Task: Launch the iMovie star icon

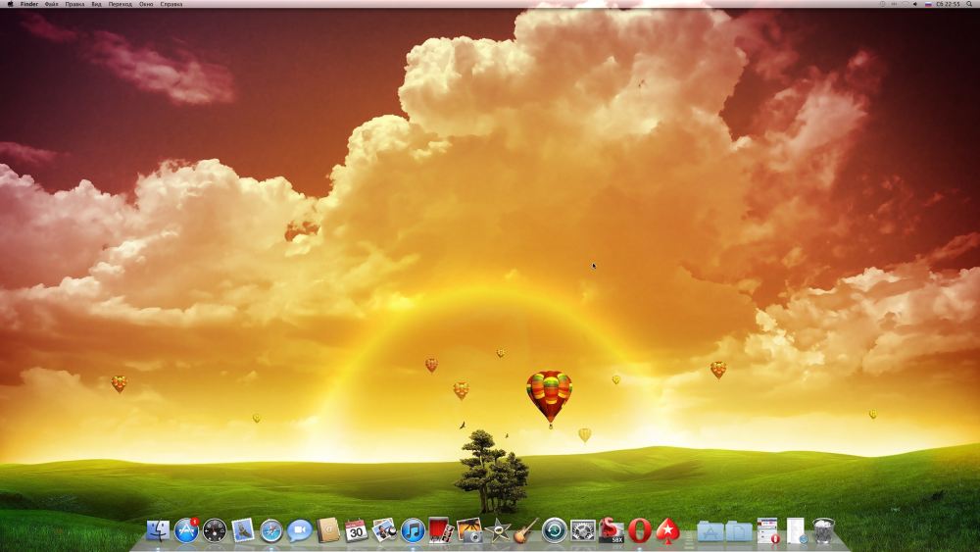Action: (x=498, y=530)
